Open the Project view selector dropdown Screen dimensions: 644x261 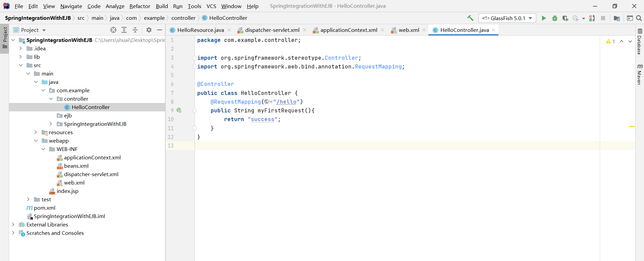tap(30, 30)
